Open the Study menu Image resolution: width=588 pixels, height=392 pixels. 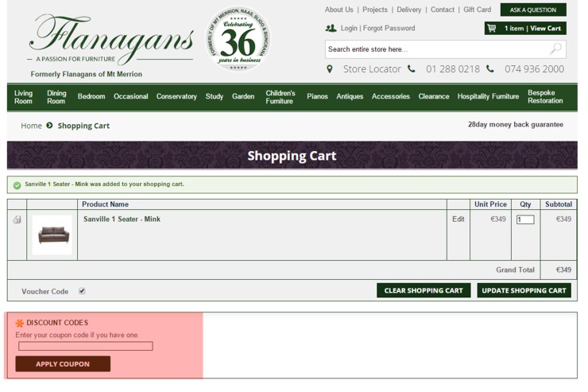click(x=214, y=96)
